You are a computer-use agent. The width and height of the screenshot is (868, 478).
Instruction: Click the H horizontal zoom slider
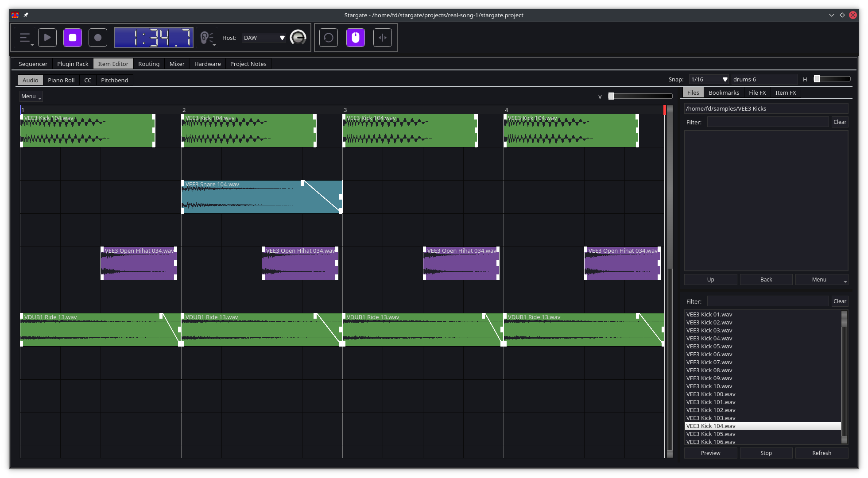(x=833, y=79)
